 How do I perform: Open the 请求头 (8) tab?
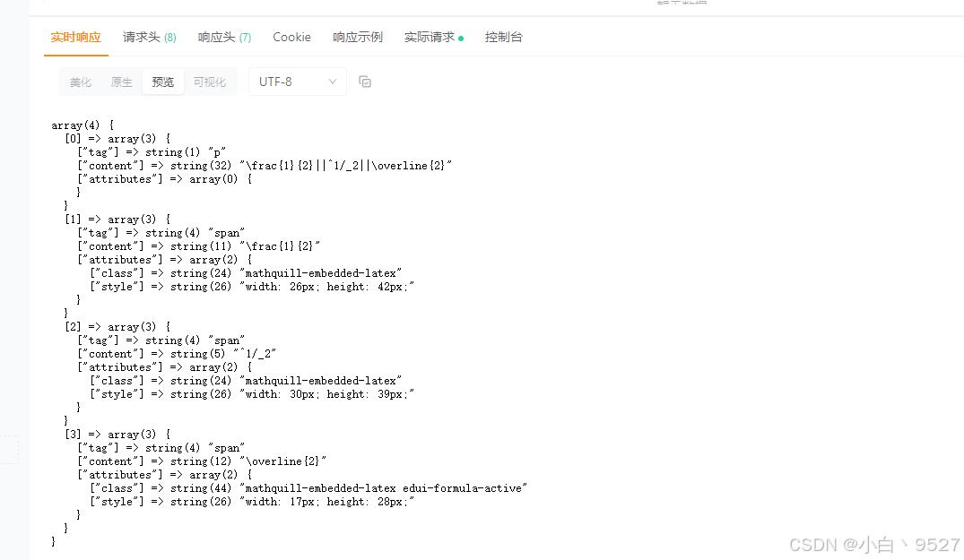pos(150,37)
